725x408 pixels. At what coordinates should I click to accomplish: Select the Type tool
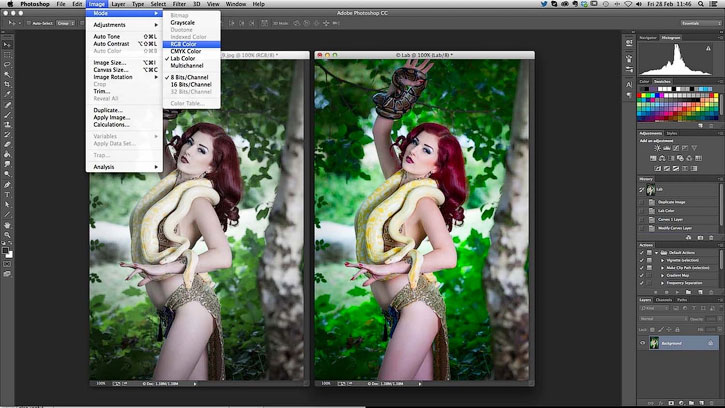pyautogui.click(x=7, y=195)
